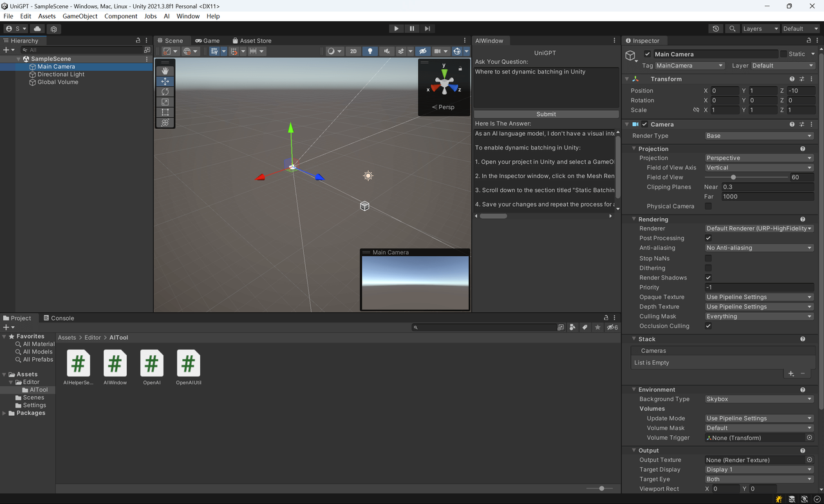The image size is (824, 504).
Task: Enable the 2D view mode
Action: 353,51
